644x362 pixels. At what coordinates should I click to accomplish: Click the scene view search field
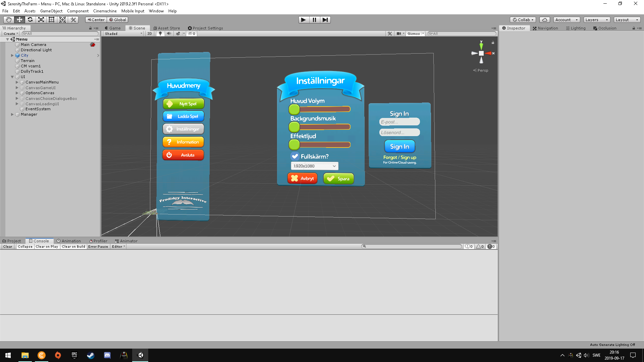(x=462, y=34)
